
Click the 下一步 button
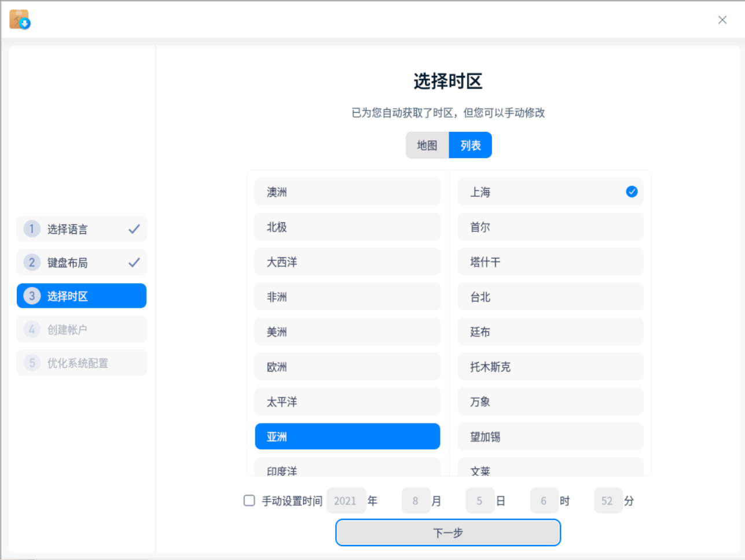coord(447,532)
